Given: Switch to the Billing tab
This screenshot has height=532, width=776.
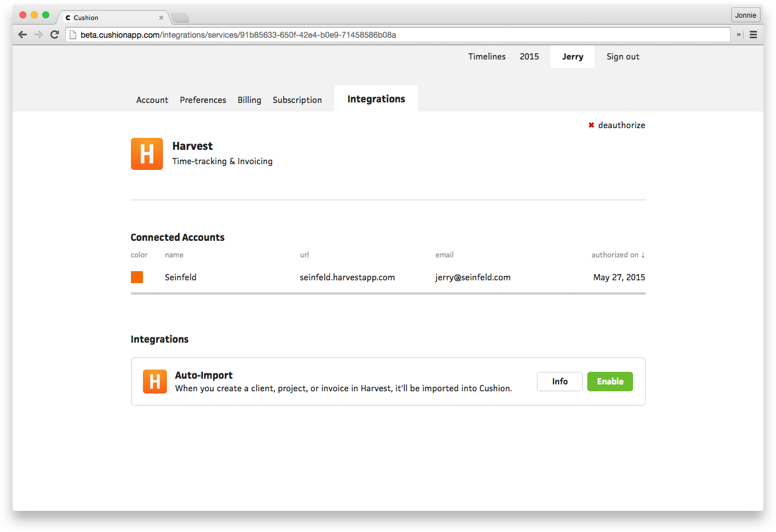Looking at the screenshot, I should 249,100.
